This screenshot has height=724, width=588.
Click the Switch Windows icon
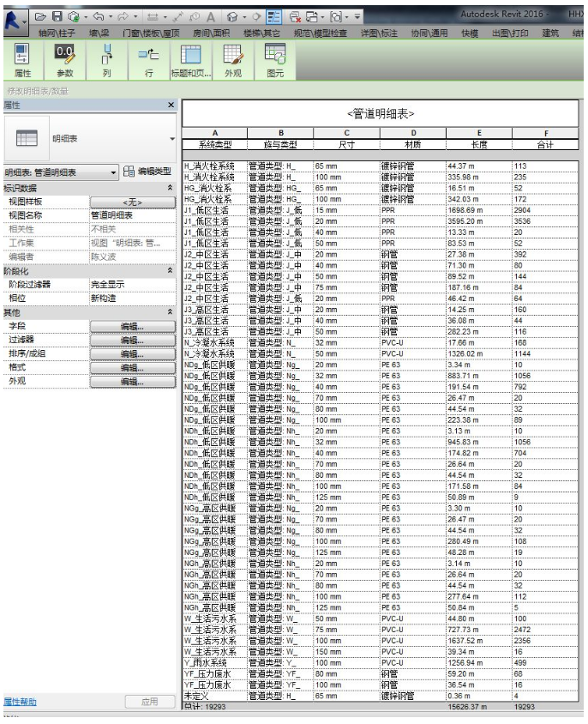(311, 17)
